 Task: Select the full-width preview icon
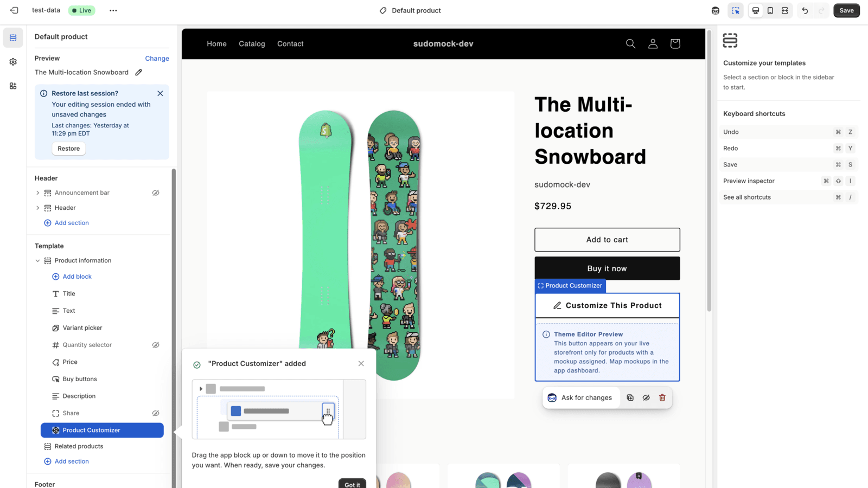pyautogui.click(x=784, y=10)
